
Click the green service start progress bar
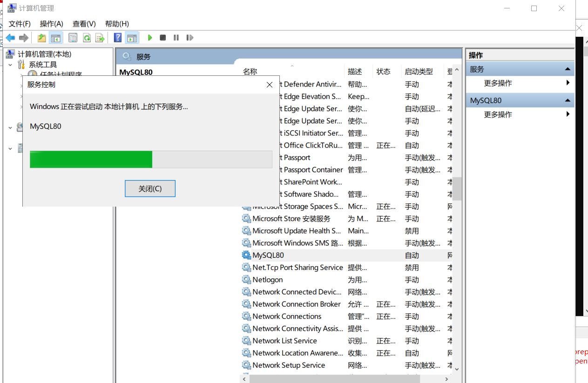pyautogui.click(x=151, y=159)
